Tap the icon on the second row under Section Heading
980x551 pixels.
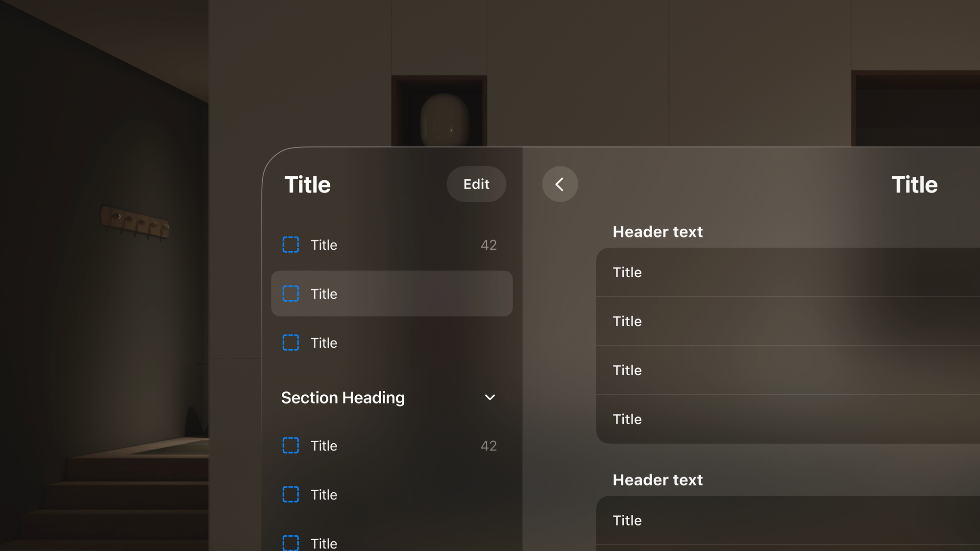[291, 495]
